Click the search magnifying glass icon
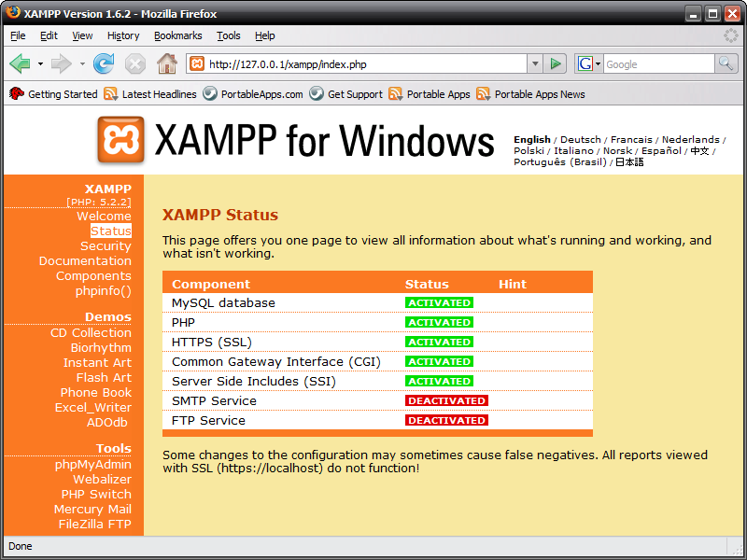747x560 pixels. 726,63
